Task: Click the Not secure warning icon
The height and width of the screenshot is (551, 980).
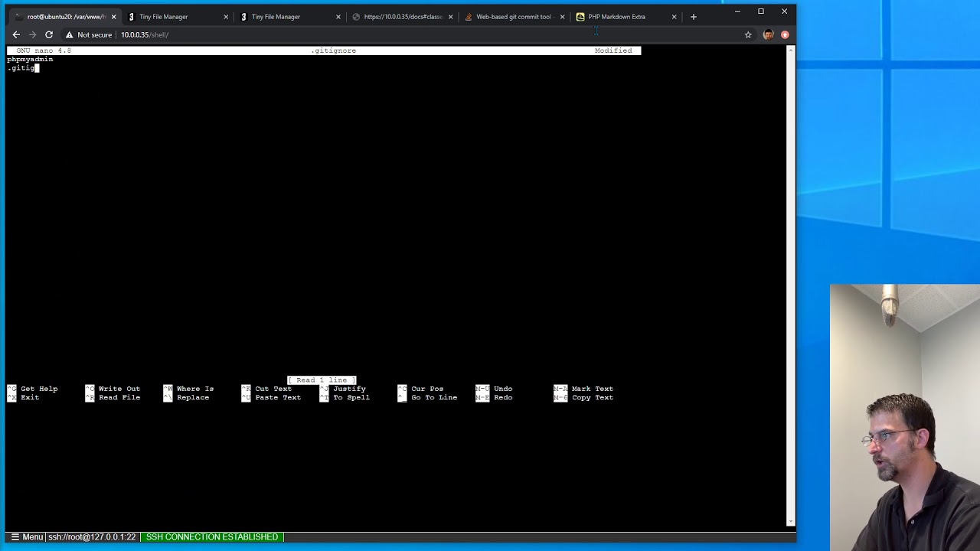Action: click(70, 34)
